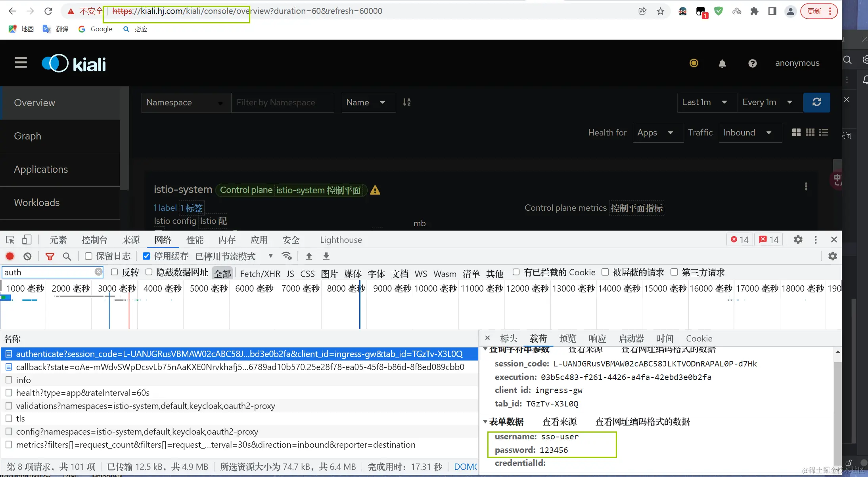Toggle the network filter funnel icon

pyautogui.click(x=50, y=256)
